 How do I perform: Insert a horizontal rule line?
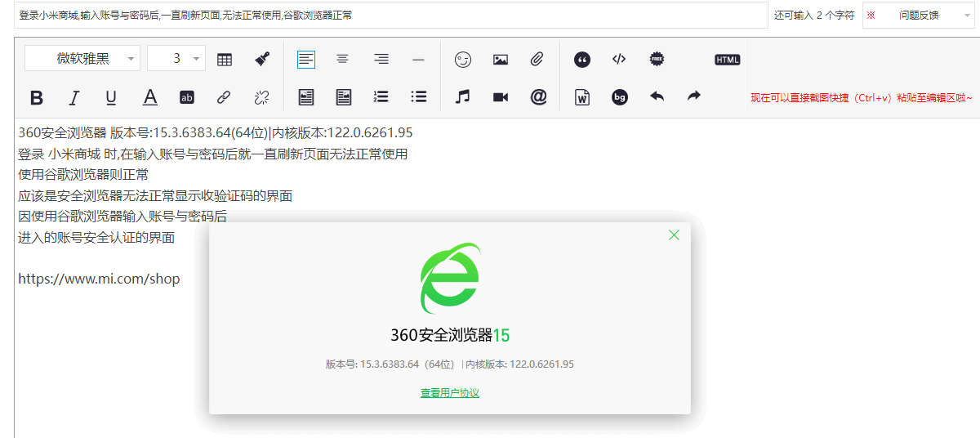(418, 59)
